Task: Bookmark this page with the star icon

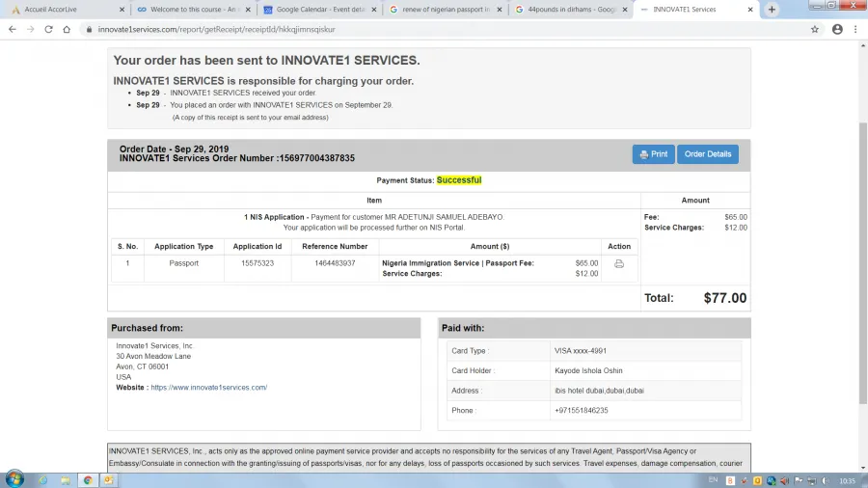Action: point(815,29)
